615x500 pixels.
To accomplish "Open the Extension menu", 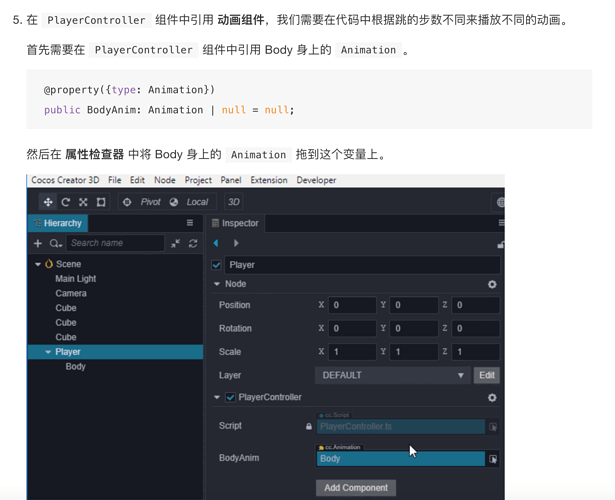I will [269, 180].
